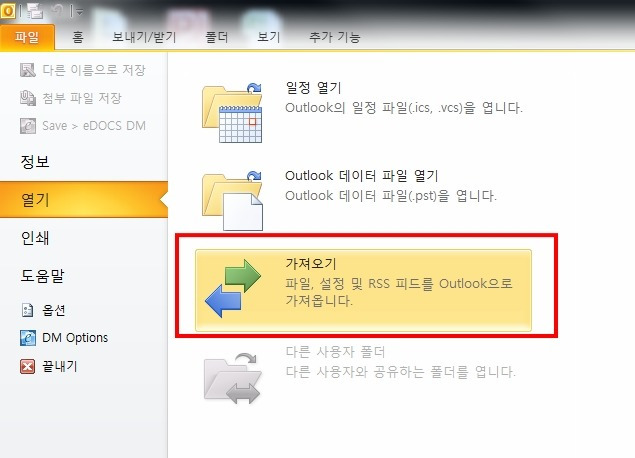Open the 보내기/받기 tab
This screenshot has width=635, height=458.
(144, 37)
